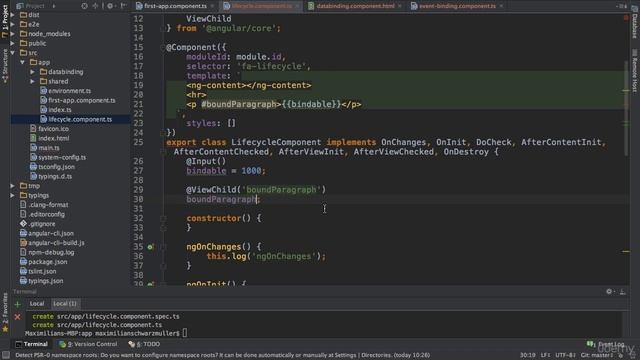Open the Project panel settings gear

coord(110,6)
